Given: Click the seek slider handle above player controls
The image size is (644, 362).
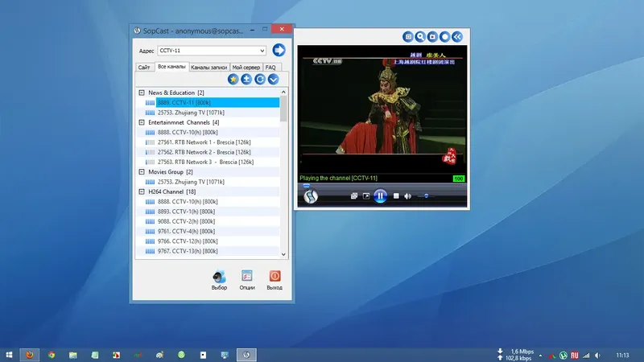Looking at the screenshot, I should click(307, 186).
